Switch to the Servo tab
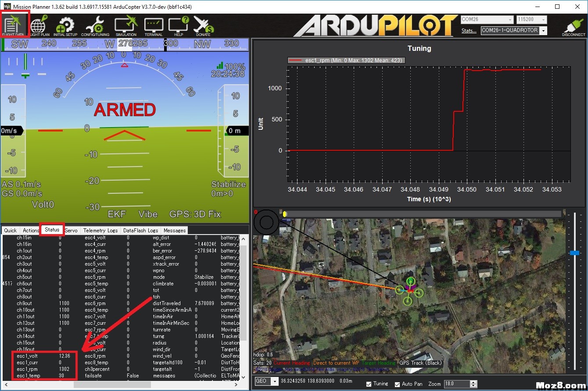The width and height of the screenshot is (588, 391). (x=71, y=230)
